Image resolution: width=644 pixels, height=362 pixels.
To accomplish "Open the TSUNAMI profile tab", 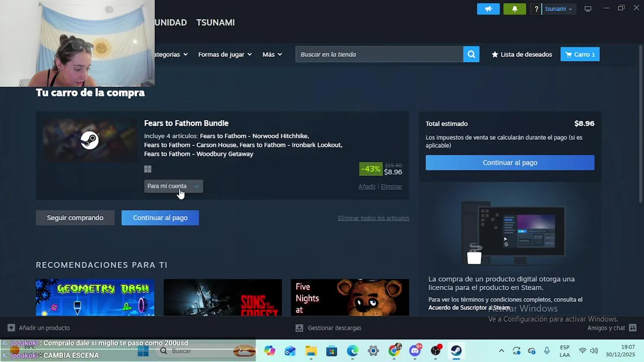I will [215, 23].
